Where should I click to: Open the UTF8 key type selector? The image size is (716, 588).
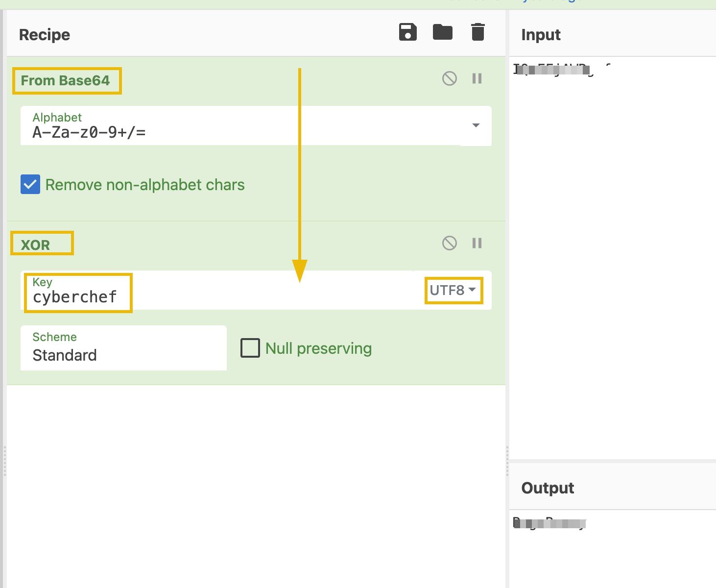coord(453,290)
